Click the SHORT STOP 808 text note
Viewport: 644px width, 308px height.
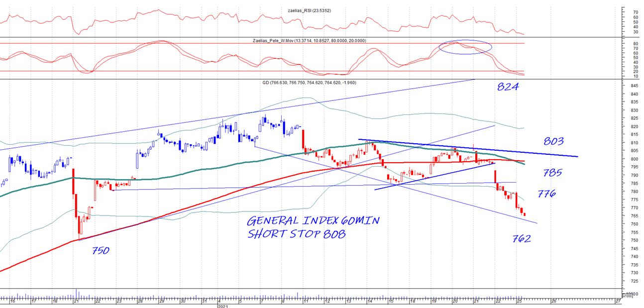[x=296, y=234]
